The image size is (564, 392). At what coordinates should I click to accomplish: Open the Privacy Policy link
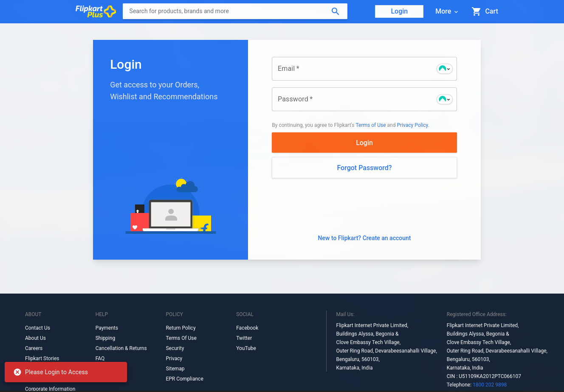[x=412, y=125]
